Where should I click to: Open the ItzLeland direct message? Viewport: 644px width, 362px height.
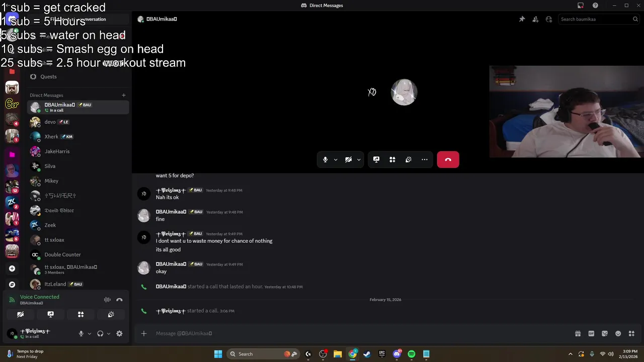(78, 284)
